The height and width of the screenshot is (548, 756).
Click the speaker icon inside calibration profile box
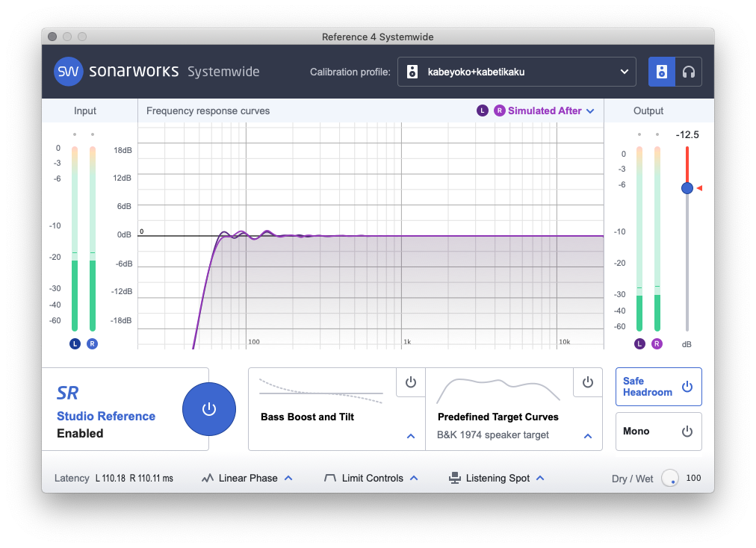coord(412,72)
